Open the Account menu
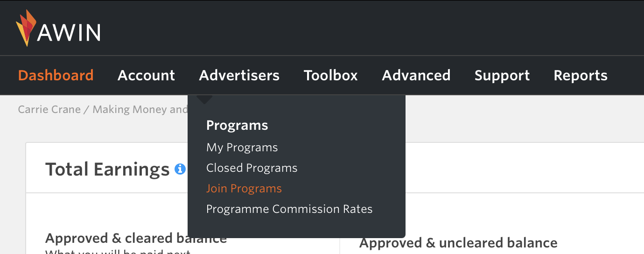644x254 pixels. coord(146,75)
